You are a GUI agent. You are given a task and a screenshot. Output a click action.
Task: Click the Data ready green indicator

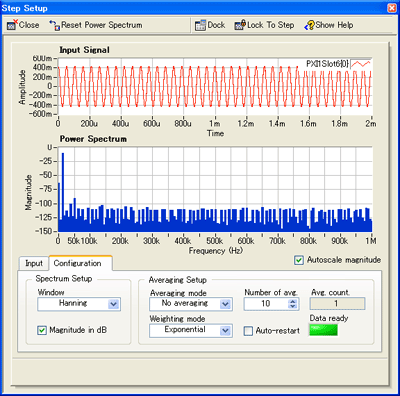323,330
